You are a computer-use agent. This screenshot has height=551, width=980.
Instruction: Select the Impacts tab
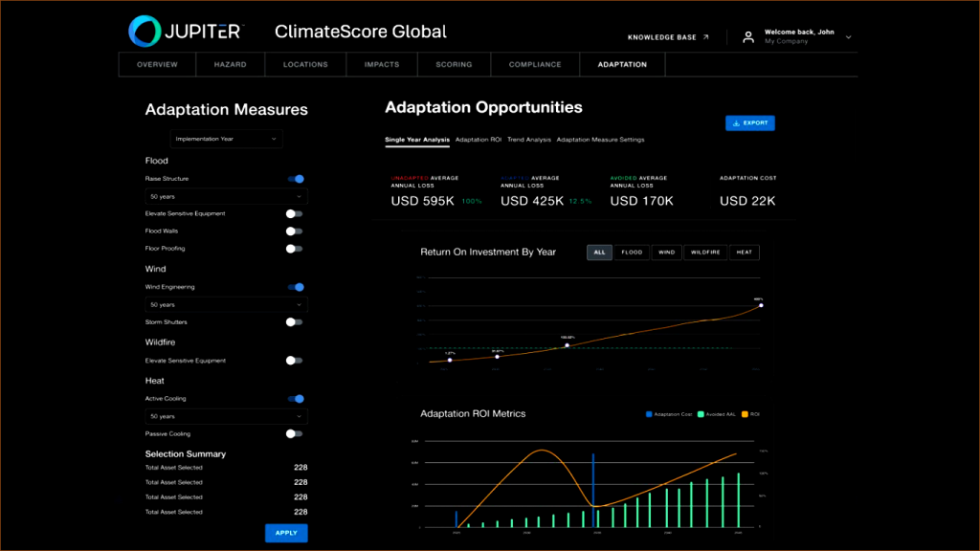(382, 64)
